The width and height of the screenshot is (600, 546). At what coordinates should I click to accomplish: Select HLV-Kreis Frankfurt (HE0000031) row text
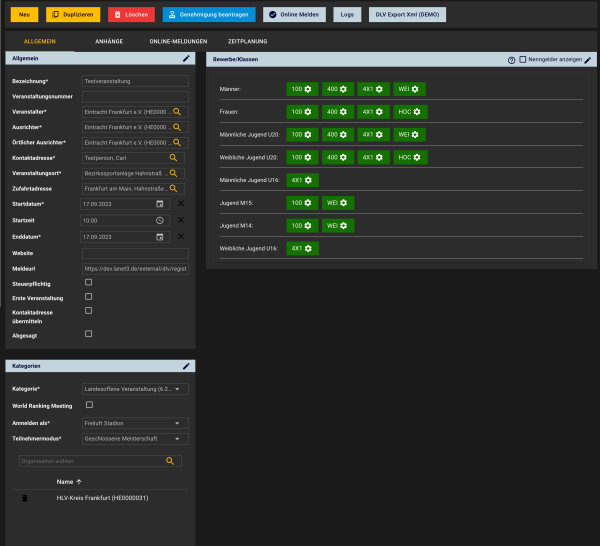pos(102,498)
